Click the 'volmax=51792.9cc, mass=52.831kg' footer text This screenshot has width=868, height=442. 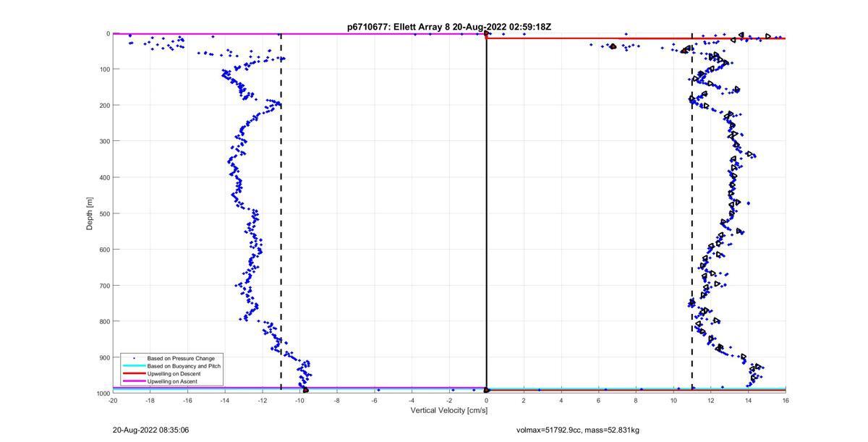(578, 430)
